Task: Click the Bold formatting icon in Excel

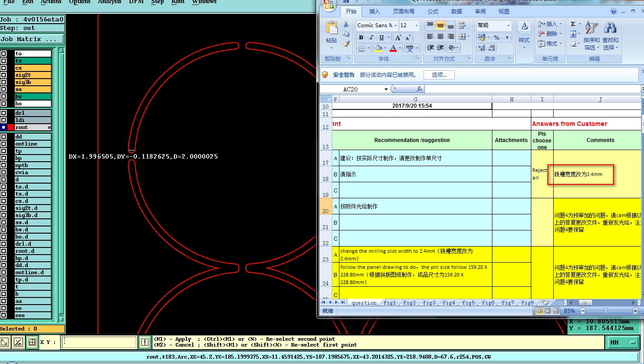Action: tap(361, 37)
